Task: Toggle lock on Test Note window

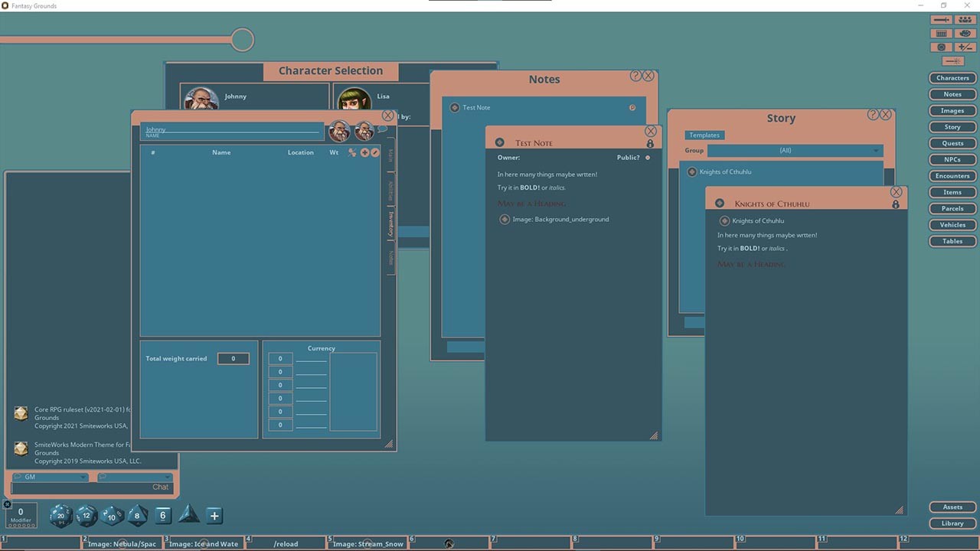Action: tap(650, 144)
